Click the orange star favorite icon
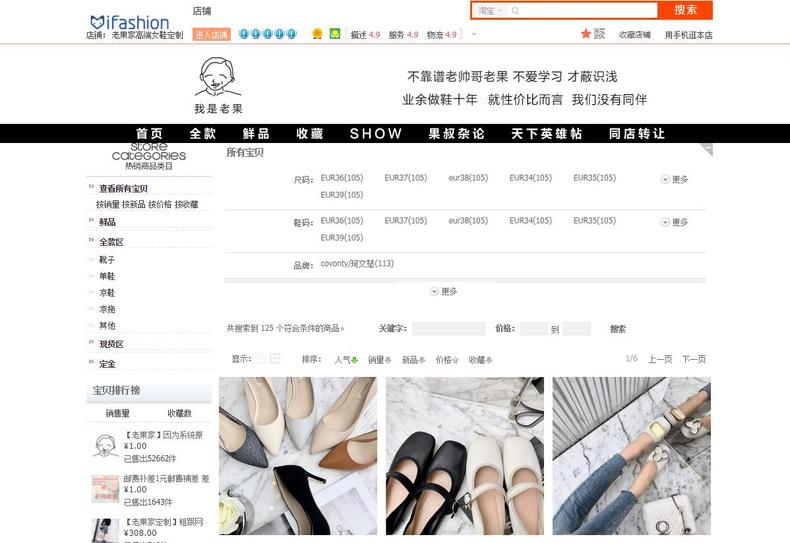The width and height of the screenshot is (790, 543). coord(586,34)
